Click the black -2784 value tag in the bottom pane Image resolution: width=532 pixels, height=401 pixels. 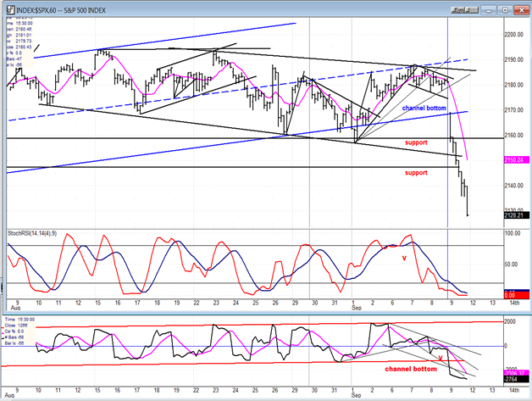[x=517, y=379]
